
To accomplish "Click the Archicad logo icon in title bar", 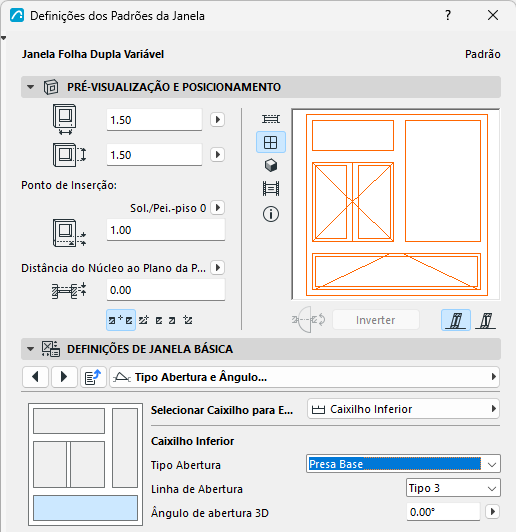I will pos(17,15).
